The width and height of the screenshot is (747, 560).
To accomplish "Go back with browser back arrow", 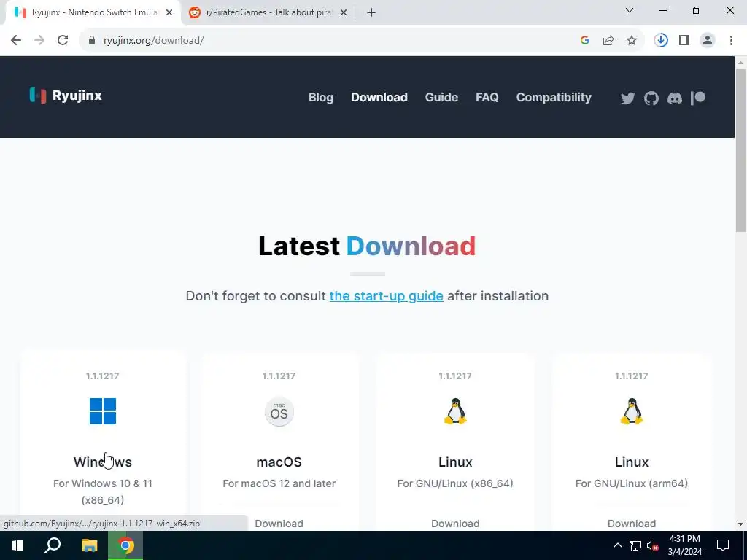I will point(16,41).
